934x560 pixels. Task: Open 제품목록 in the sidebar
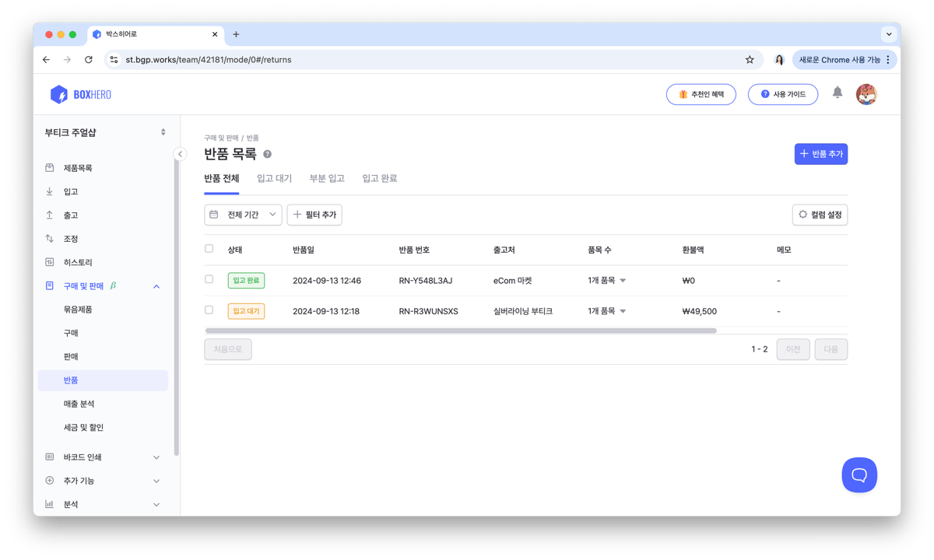pos(78,168)
